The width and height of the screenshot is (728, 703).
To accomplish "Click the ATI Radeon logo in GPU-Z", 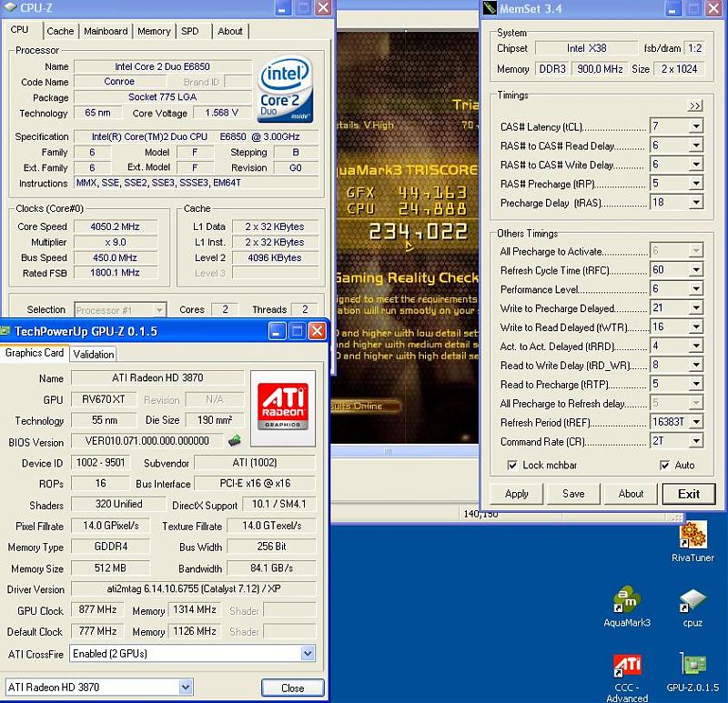I will pyautogui.click(x=283, y=407).
